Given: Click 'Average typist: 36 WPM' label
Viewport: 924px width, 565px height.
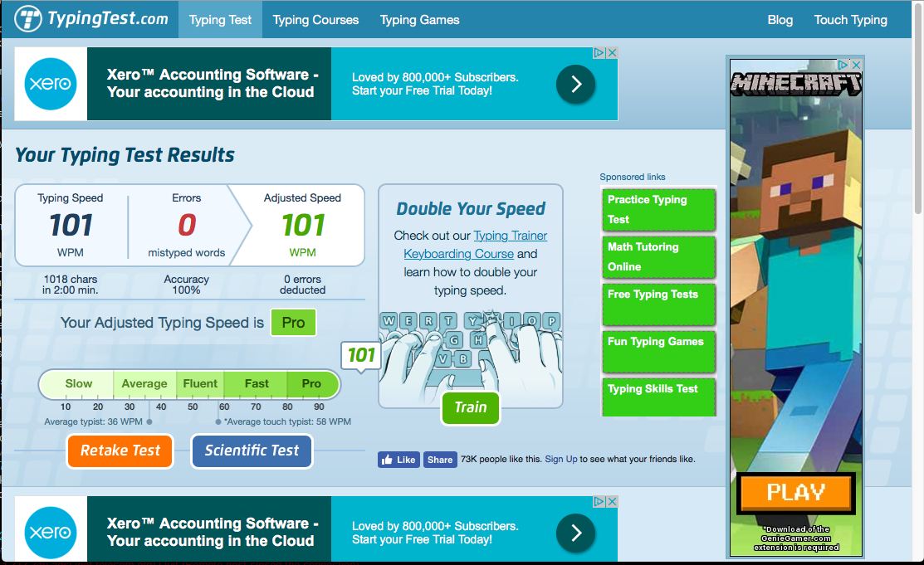Looking at the screenshot, I should (94, 421).
